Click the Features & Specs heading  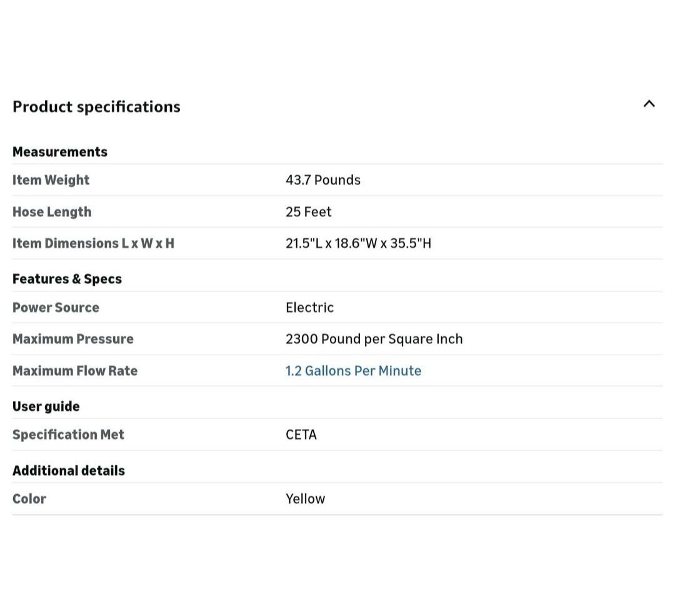[67, 279]
